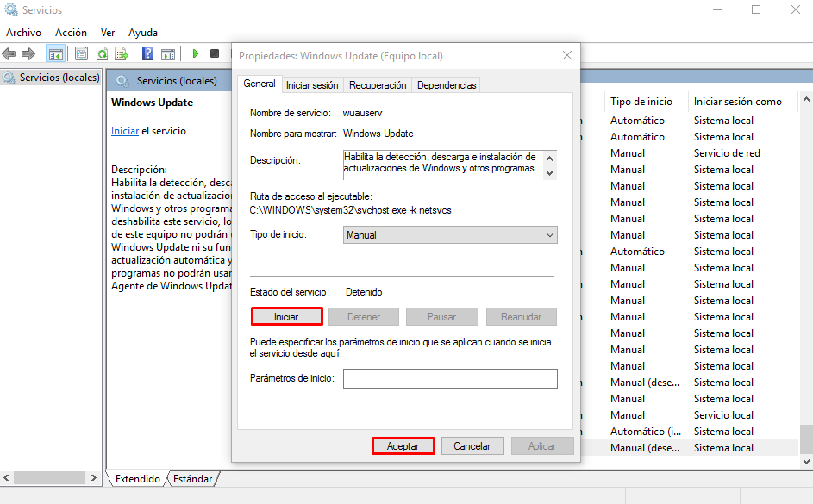
Task: Open the Archivo menu
Action: [x=23, y=33]
